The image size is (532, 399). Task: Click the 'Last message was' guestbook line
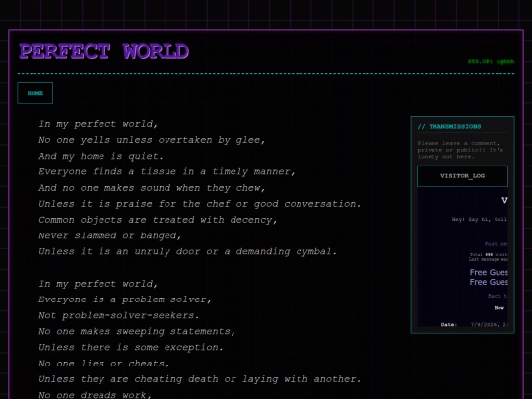(x=489, y=259)
